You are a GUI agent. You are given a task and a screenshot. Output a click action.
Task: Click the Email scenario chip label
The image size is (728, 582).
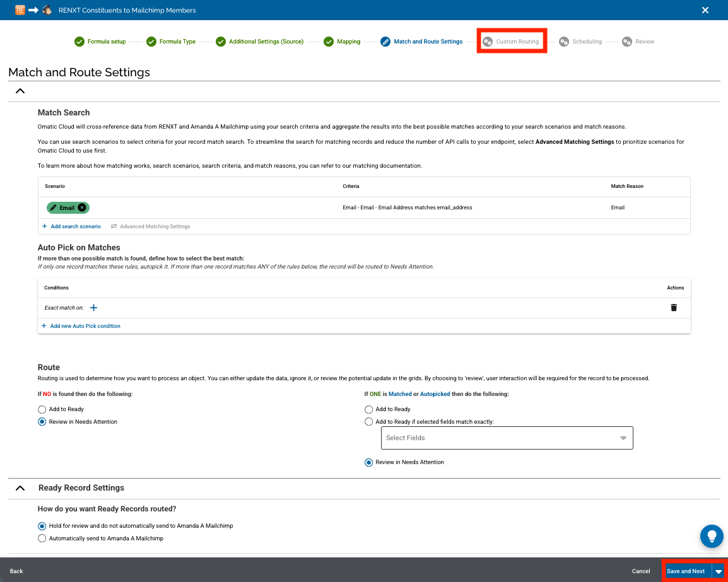click(x=67, y=208)
